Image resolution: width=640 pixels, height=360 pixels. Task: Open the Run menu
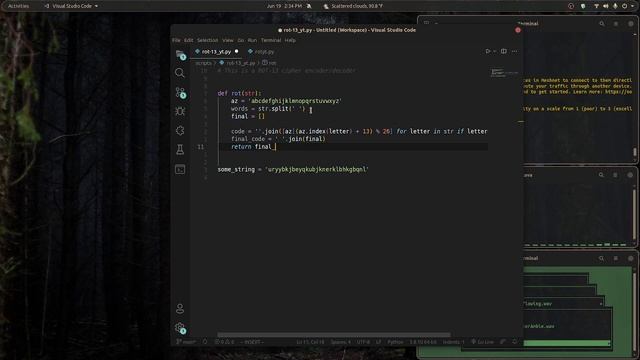(x=252, y=40)
